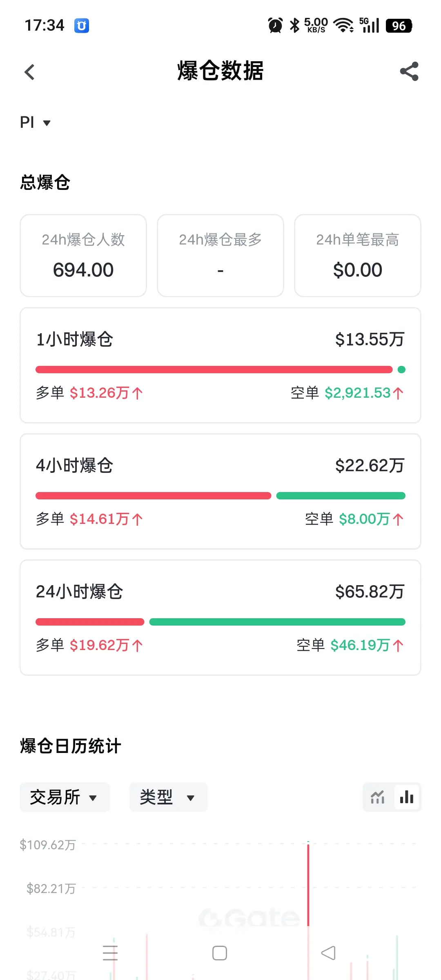The height and width of the screenshot is (980, 441).
Task: Tap Android recent apps menu icon
Action: pos(110,953)
